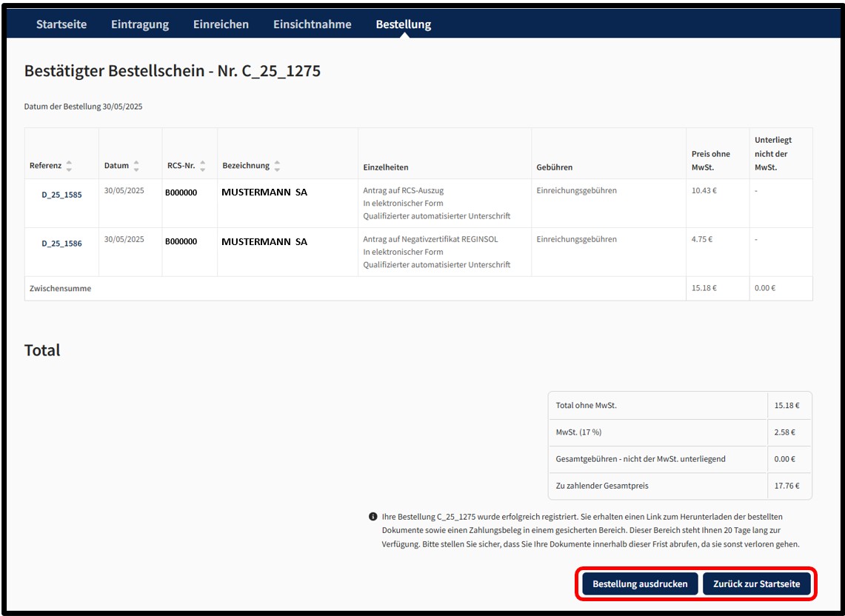Sort table by Referenz column arrows

click(69, 166)
